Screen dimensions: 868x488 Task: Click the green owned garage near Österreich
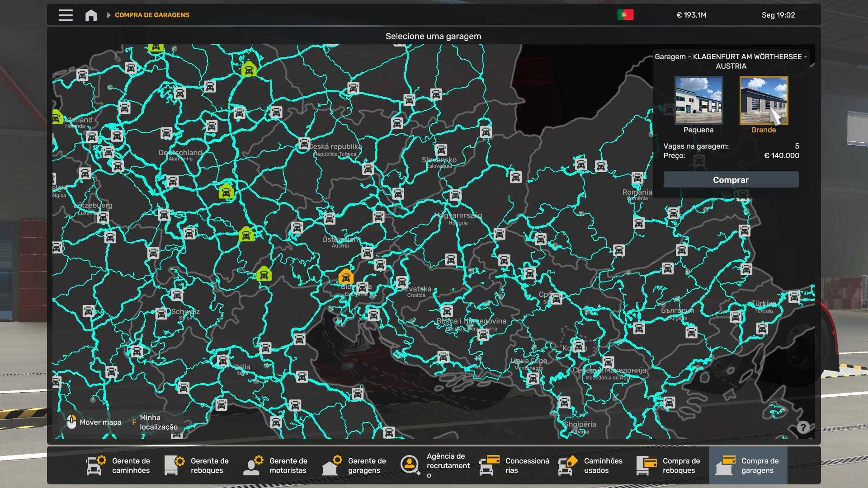pyautogui.click(x=264, y=274)
